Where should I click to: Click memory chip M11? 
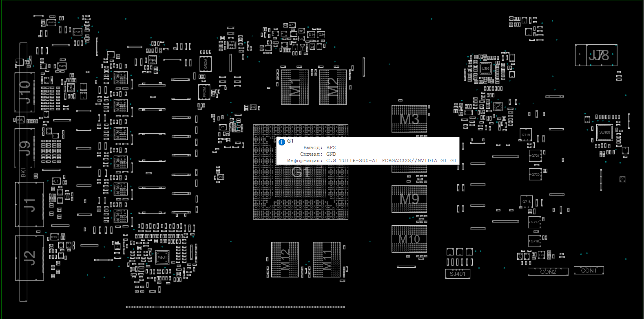(x=327, y=260)
